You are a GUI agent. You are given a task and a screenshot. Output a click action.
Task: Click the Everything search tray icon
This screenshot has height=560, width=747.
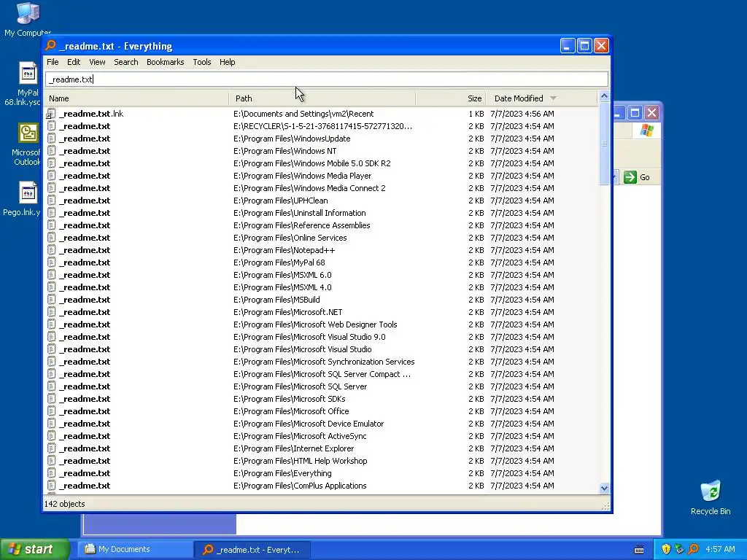click(x=694, y=549)
